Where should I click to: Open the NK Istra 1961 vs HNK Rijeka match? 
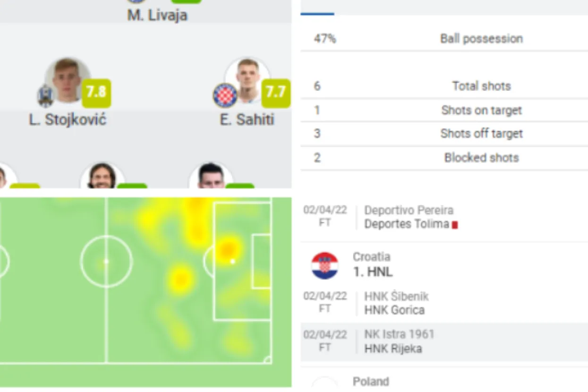point(399,341)
